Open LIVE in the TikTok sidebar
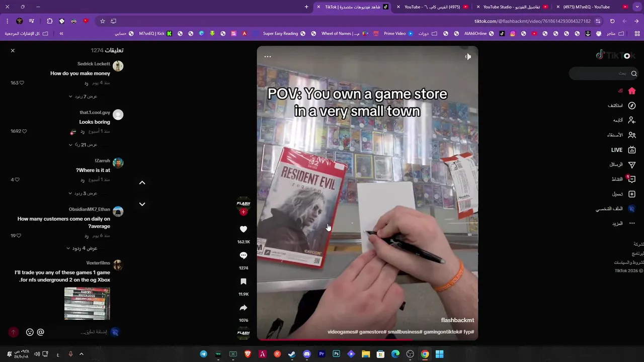 click(x=624, y=150)
